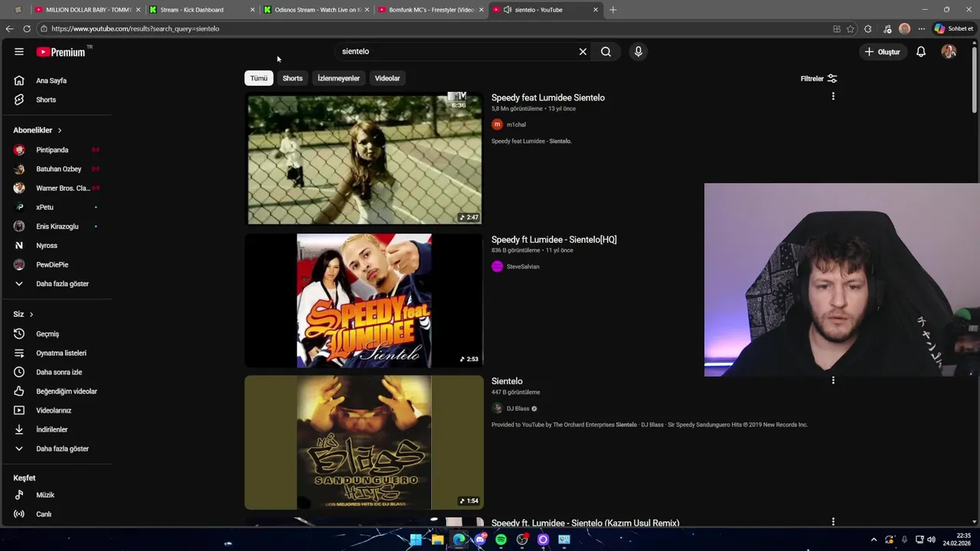Image resolution: width=980 pixels, height=551 pixels.
Task: Open the Oluştur create menu
Action: [882, 51]
